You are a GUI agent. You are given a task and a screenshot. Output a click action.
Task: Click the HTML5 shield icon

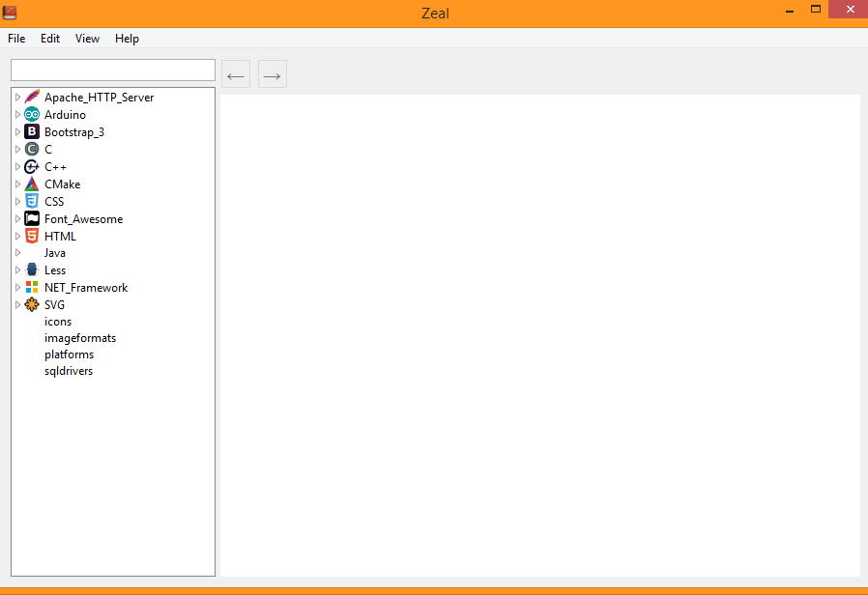point(32,236)
